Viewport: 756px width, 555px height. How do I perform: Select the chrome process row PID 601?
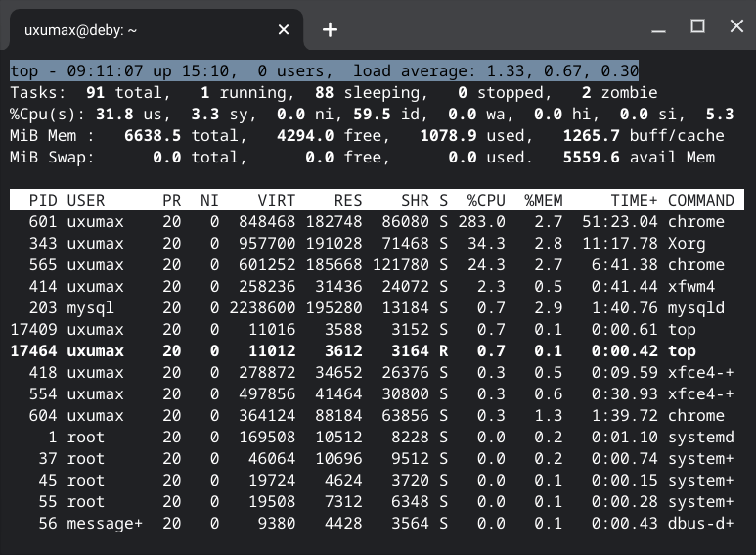click(378, 221)
